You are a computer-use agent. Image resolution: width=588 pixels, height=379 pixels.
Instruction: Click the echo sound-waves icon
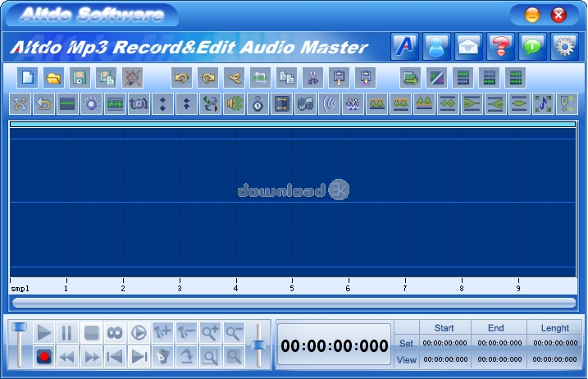pyautogui.click(x=329, y=103)
